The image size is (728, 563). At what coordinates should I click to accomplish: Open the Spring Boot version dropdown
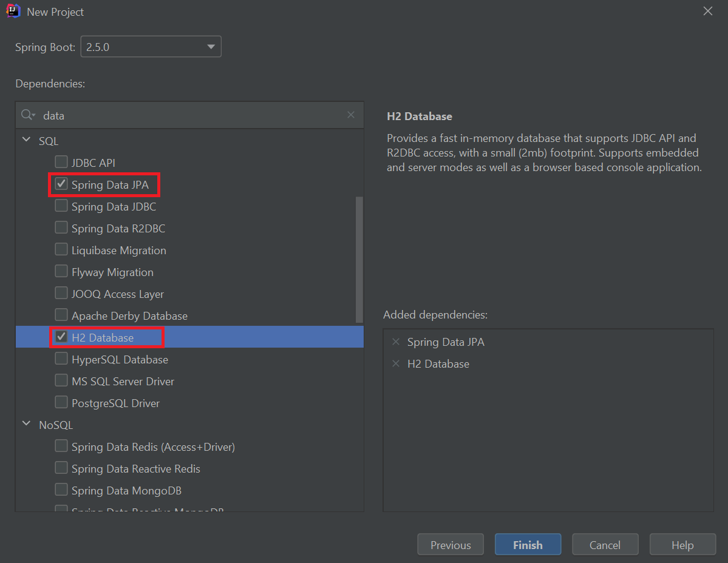[211, 47]
